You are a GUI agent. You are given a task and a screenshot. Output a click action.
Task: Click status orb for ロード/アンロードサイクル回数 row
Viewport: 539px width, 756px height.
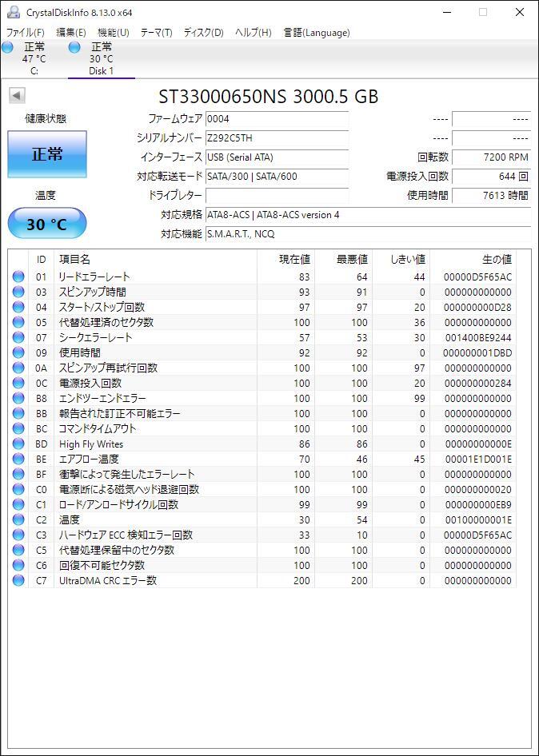pos(18,504)
